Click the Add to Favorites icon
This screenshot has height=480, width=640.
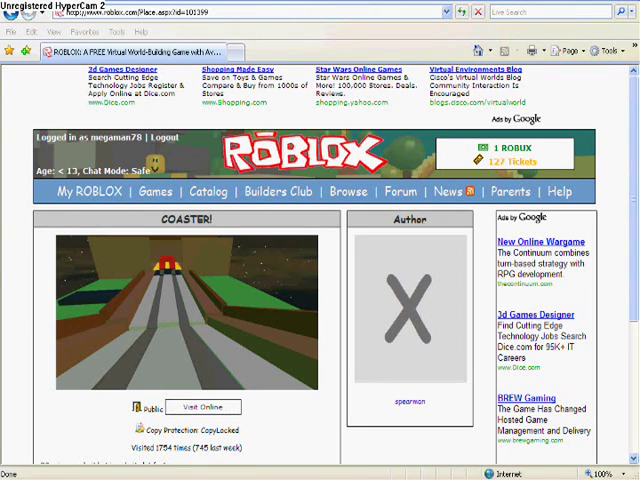(25, 50)
